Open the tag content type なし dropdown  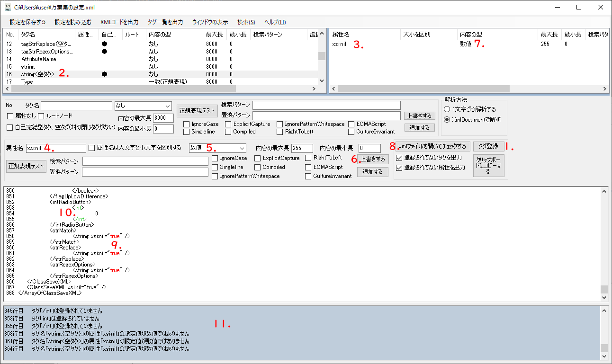pyautogui.click(x=143, y=106)
